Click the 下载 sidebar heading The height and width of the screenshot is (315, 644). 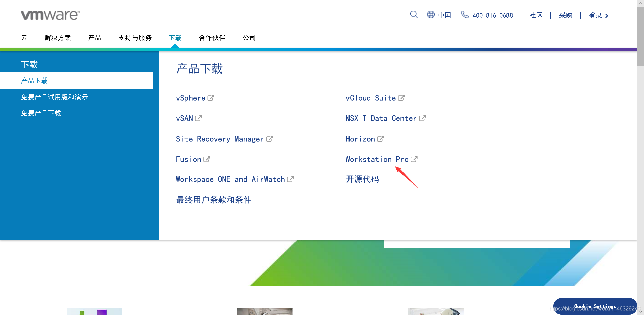[29, 64]
